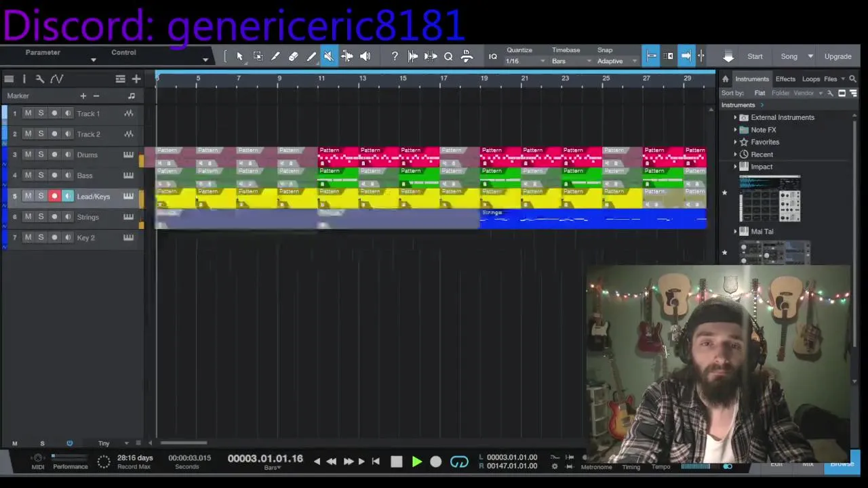
Task: Toggle monitor on Lead/Keys track
Action: coord(67,196)
